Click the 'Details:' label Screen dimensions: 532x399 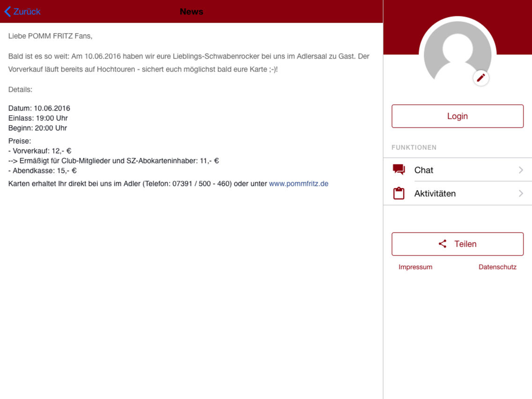pyautogui.click(x=20, y=89)
